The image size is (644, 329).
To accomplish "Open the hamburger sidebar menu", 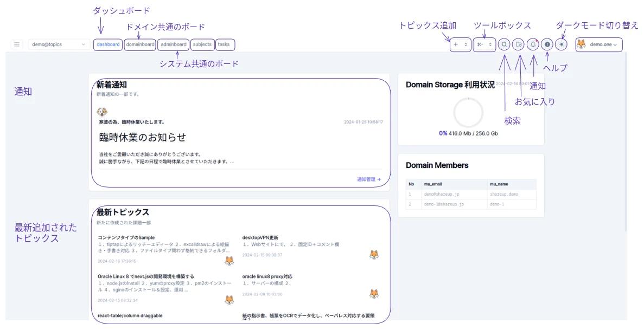I will click(x=16, y=44).
